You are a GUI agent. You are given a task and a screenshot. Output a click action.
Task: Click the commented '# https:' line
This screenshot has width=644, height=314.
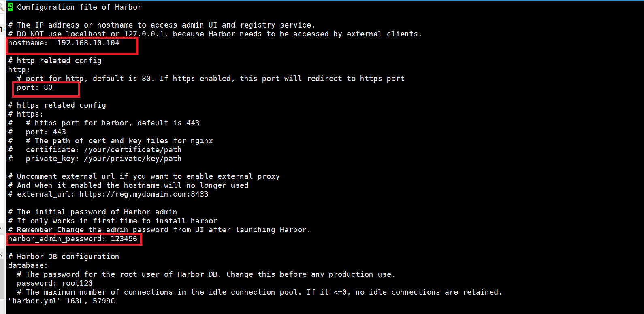click(x=26, y=114)
